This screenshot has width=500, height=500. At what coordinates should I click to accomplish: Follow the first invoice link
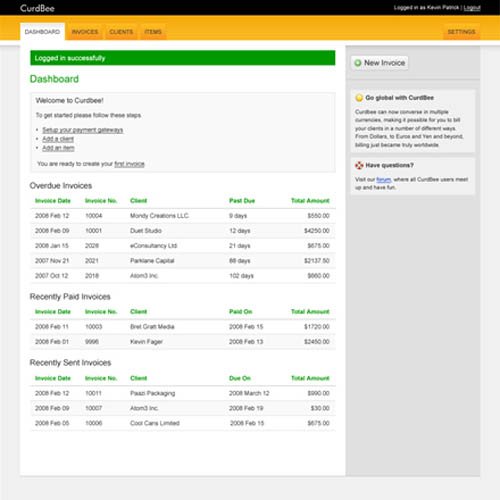click(129, 164)
